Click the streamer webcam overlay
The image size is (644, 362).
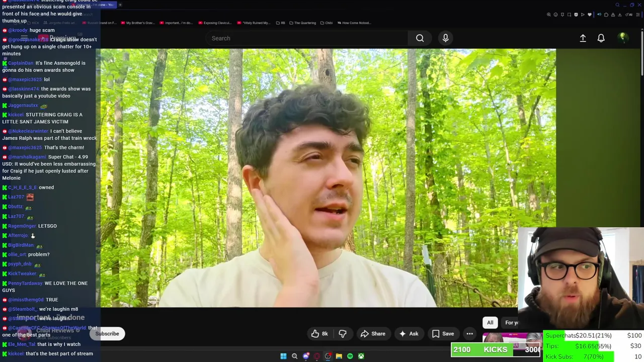(x=581, y=280)
